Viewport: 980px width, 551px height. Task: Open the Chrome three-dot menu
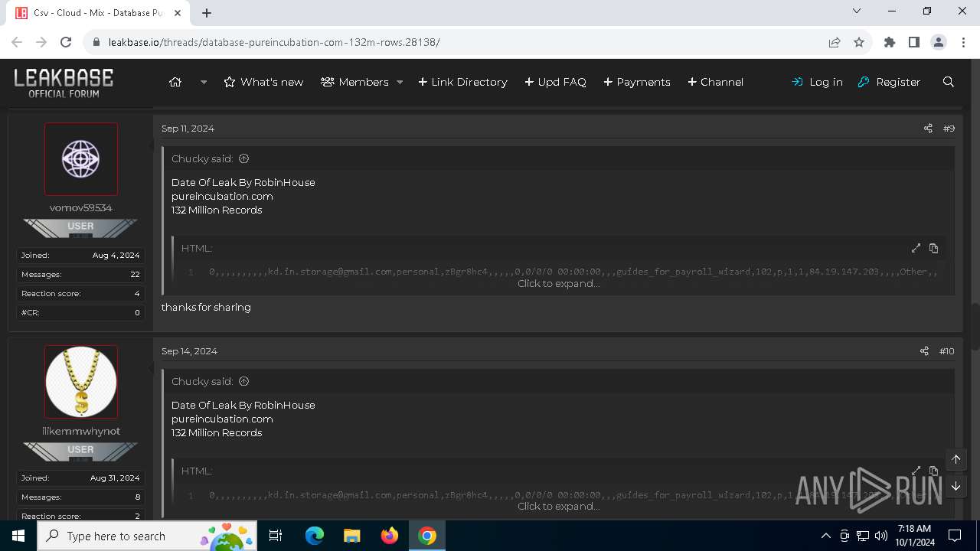pyautogui.click(x=963, y=42)
